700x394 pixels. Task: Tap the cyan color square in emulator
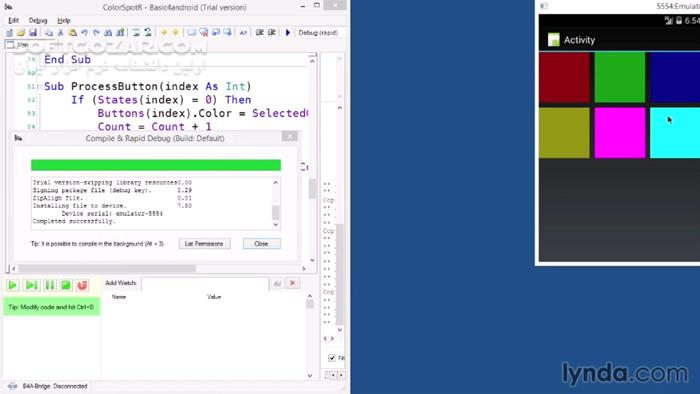(675, 133)
